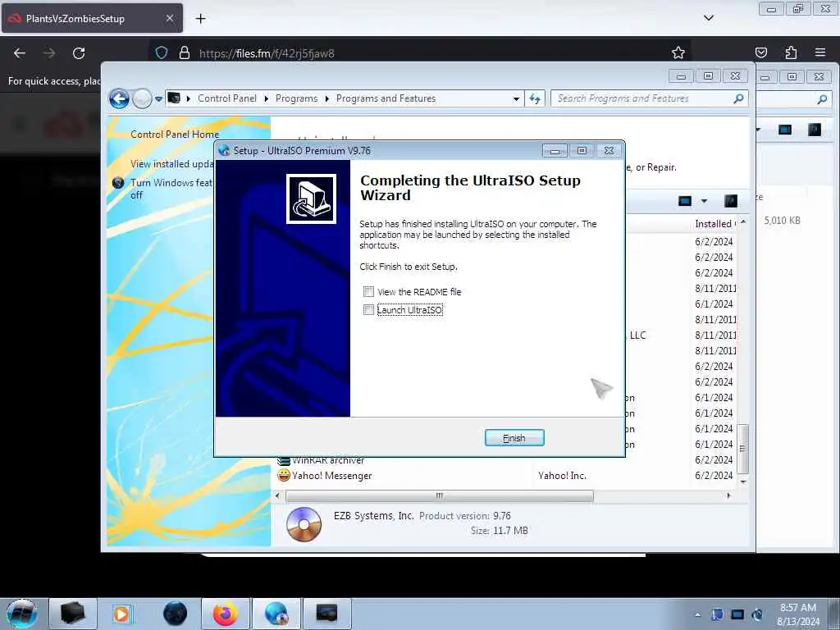This screenshot has height=630, width=840.
Task: Open Firefox extensions icon
Action: [791, 53]
